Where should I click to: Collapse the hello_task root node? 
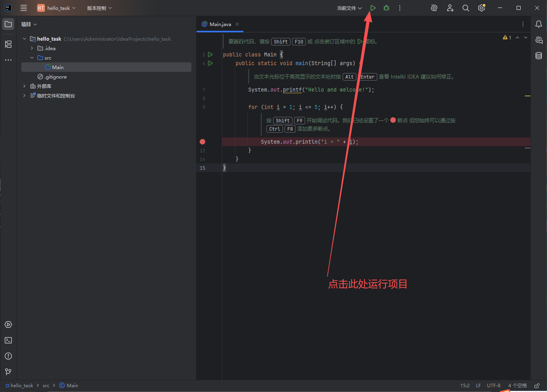click(x=24, y=39)
